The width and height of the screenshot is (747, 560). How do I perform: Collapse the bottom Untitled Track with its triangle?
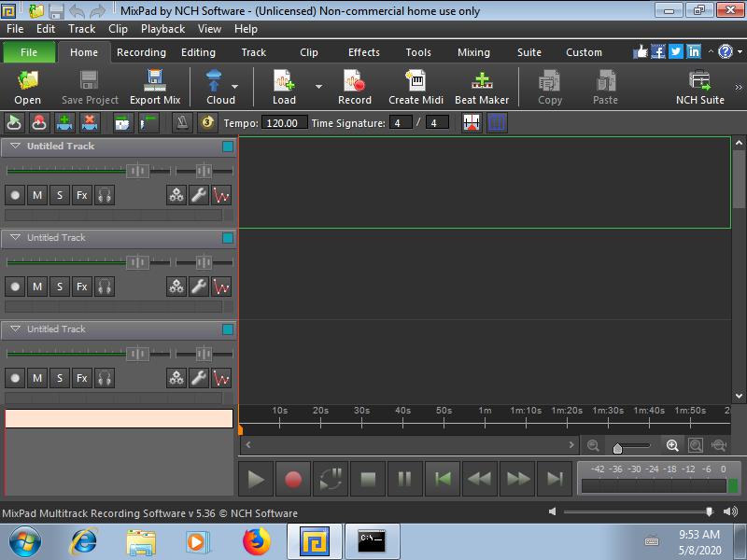tap(15, 329)
